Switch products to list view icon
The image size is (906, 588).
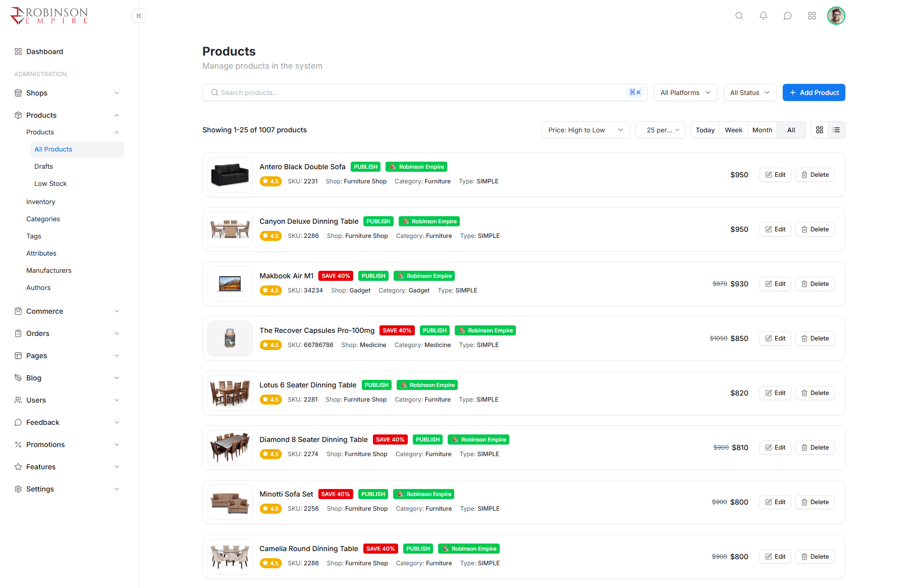point(837,130)
